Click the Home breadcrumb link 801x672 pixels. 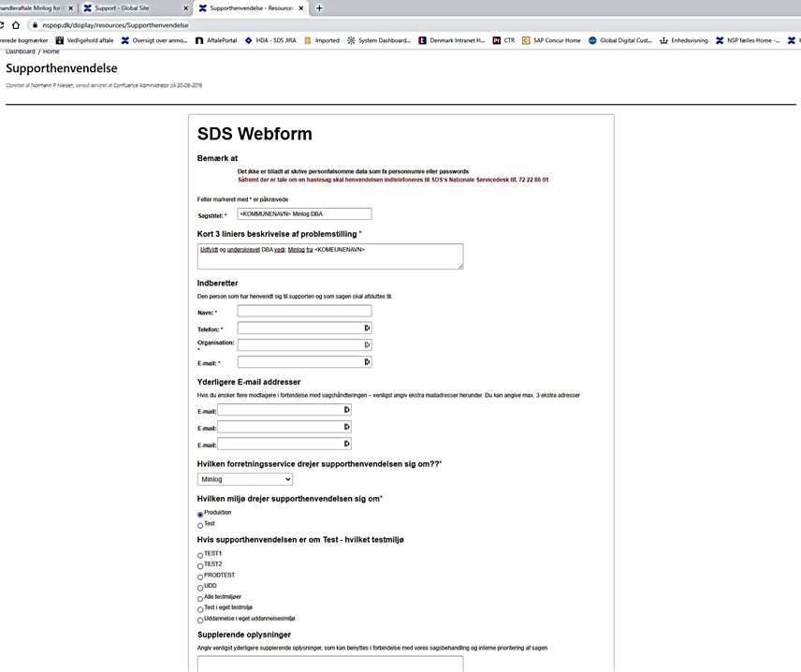click(51, 52)
